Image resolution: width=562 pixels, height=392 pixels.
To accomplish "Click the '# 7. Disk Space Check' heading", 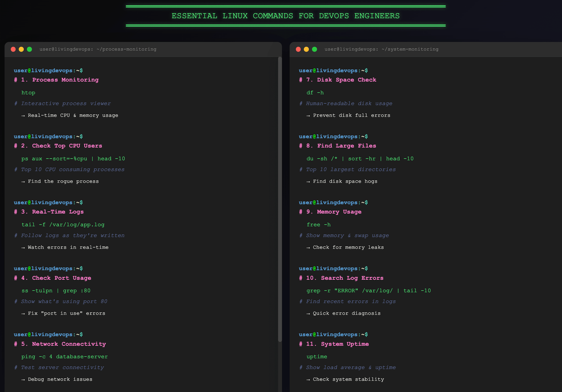I will 338,80.
